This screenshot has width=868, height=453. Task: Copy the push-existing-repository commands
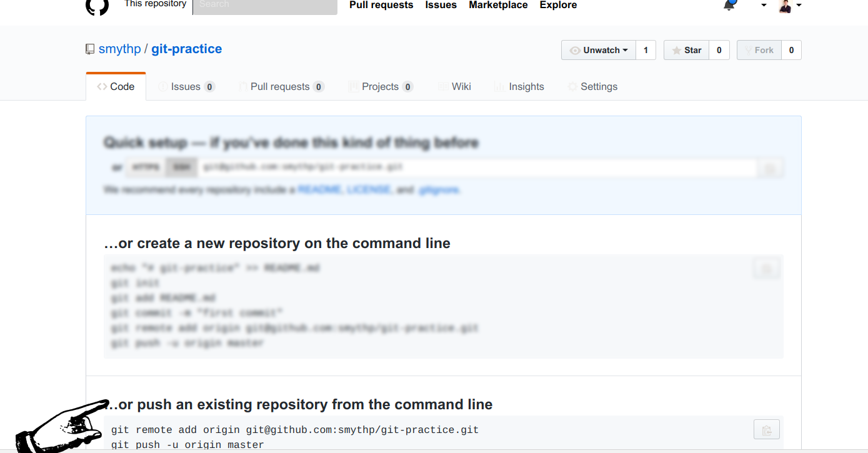tap(766, 430)
